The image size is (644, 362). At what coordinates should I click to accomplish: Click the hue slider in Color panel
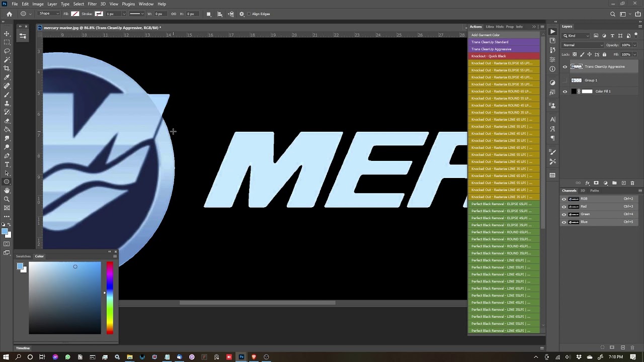[x=110, y=298]
